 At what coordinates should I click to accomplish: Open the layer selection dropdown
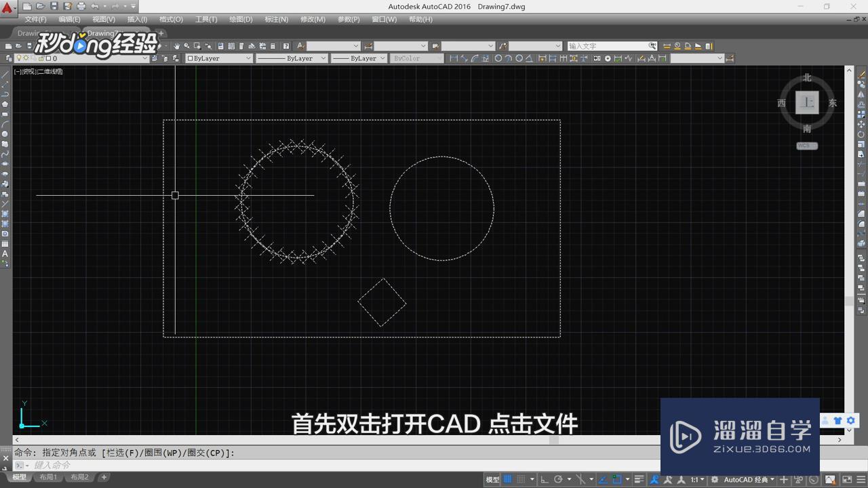point(145,58)
